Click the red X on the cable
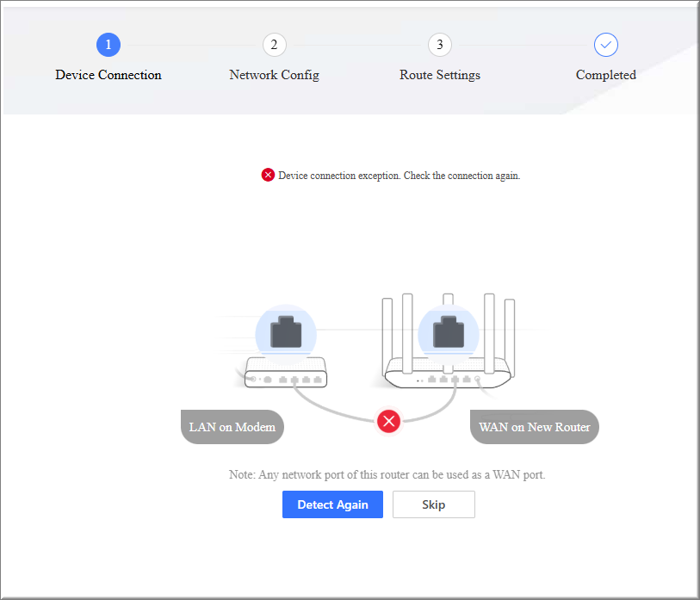Viewport: 700px width, 600px height. (x=389, y=421)
